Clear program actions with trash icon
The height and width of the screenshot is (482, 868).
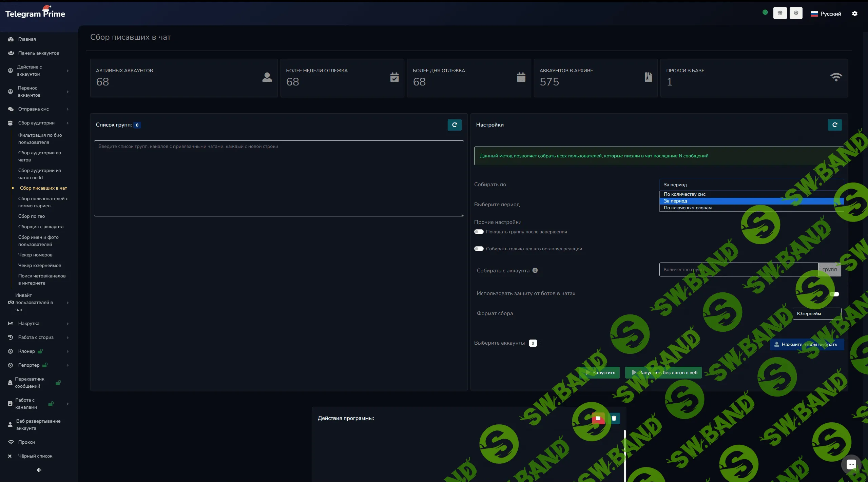pyautogui.click(x=614, y=418)
